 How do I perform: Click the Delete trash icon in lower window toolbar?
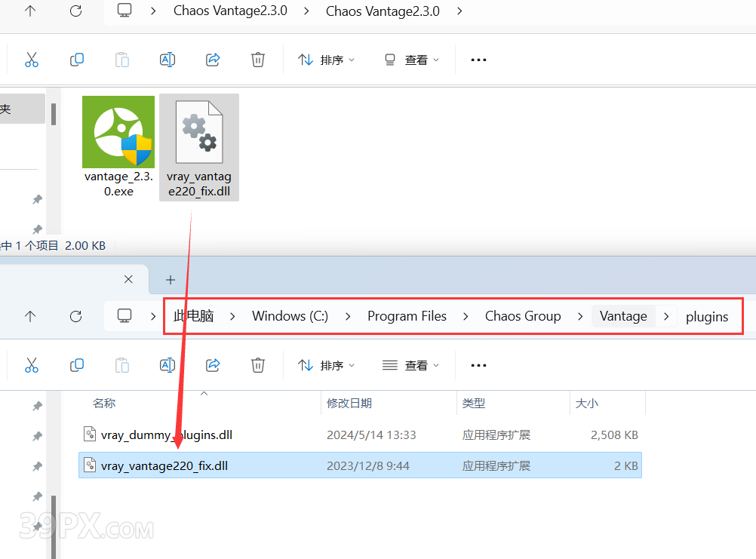[258, 365]
